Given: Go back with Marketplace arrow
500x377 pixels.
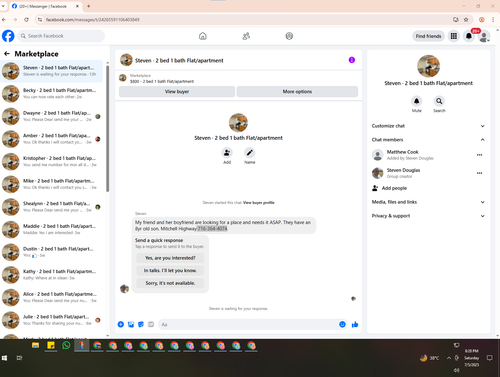Looking at the screenshot, I should 7,54.
